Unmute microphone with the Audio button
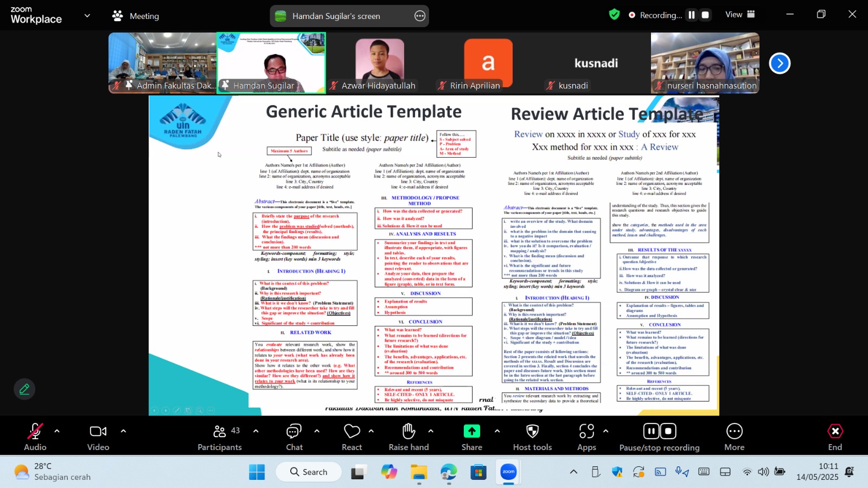The image size is (868, 488). (x=35, y=436)
